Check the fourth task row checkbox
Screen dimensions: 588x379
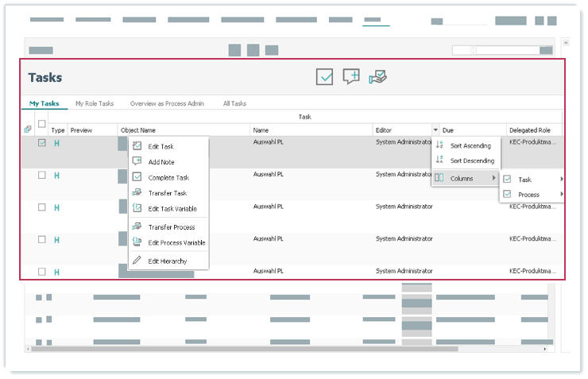(x=42, y=239)
